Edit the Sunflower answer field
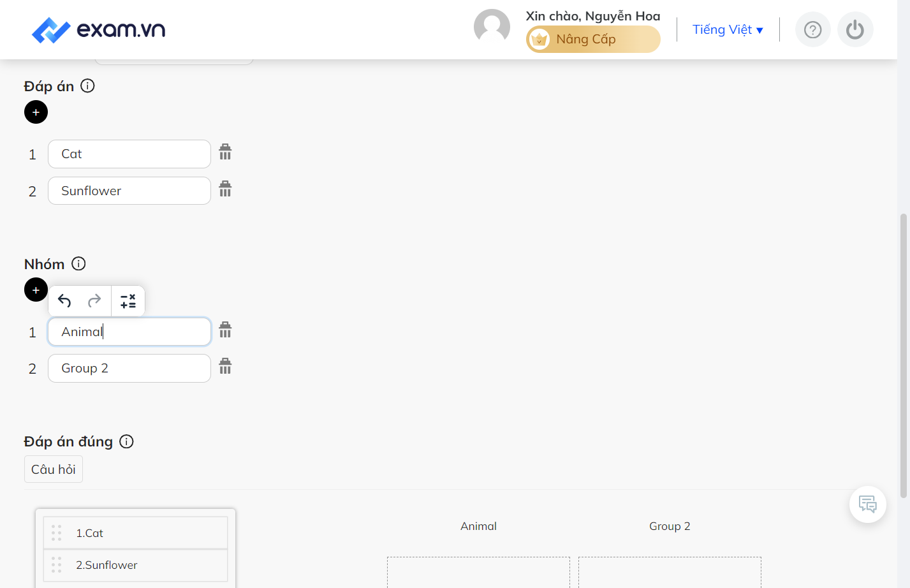The image size is (910, 588). [129, 191]
